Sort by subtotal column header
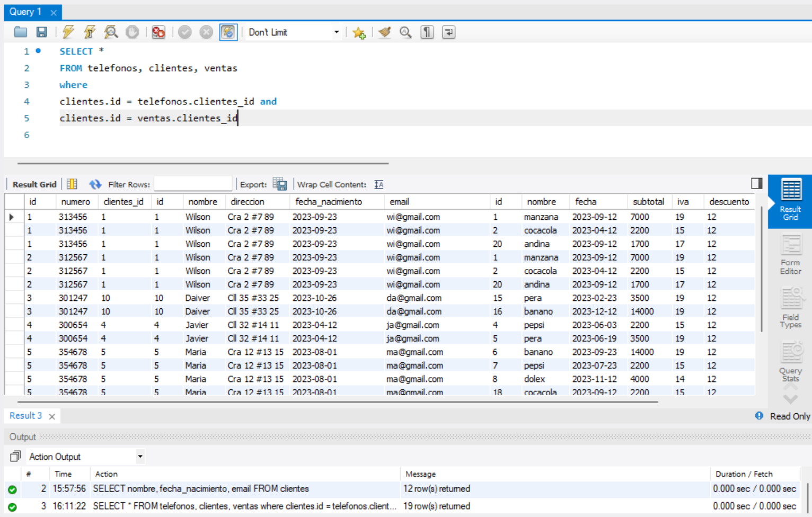Image resolution: width=812 pixels, height=517 pixels. pyautogui.click(x=648, y=202)
